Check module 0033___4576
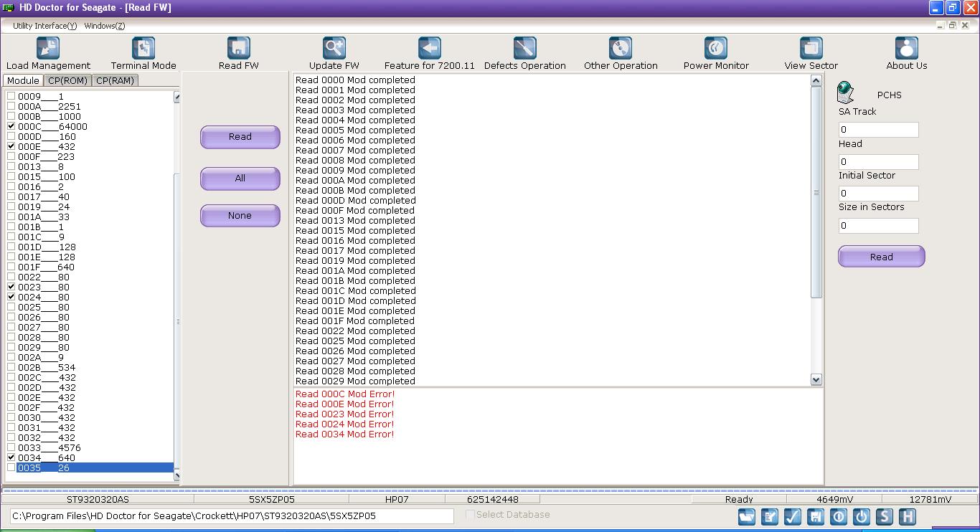 pos(11,447)
